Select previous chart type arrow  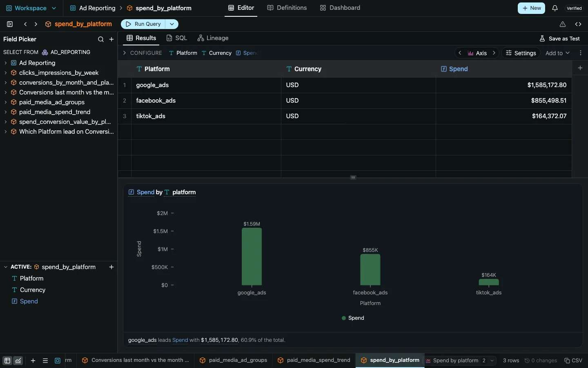click(x=460, y=53)
